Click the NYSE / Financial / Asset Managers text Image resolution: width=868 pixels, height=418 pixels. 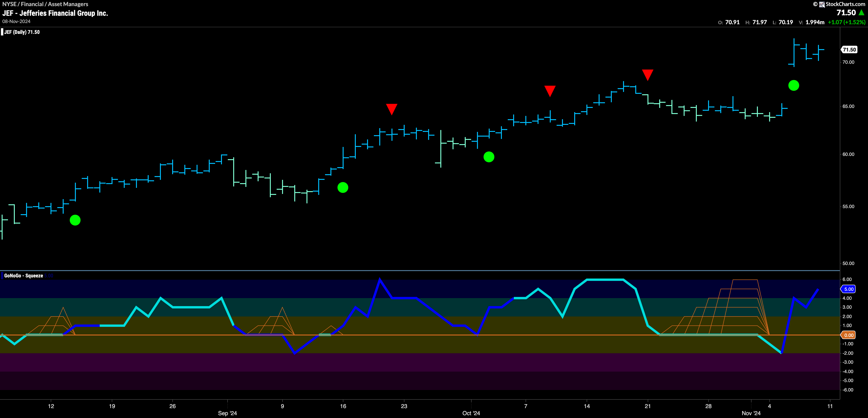(45, 4)
